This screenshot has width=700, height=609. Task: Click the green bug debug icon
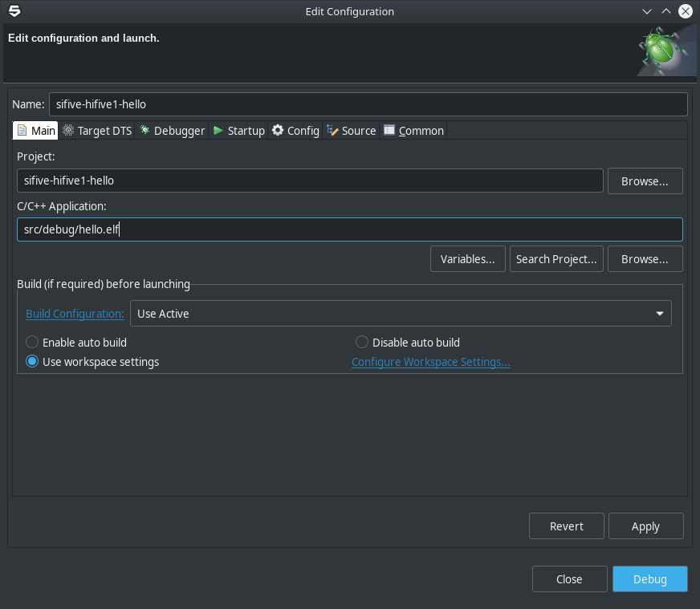point(661,51)
